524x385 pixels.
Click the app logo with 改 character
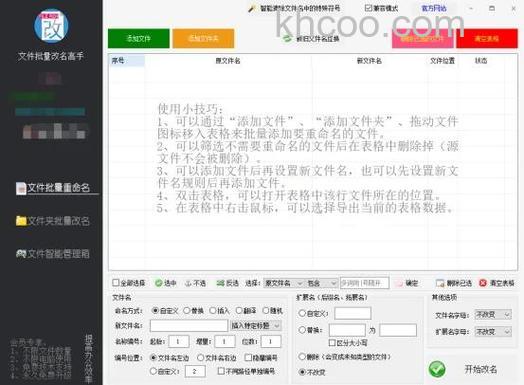51,26
